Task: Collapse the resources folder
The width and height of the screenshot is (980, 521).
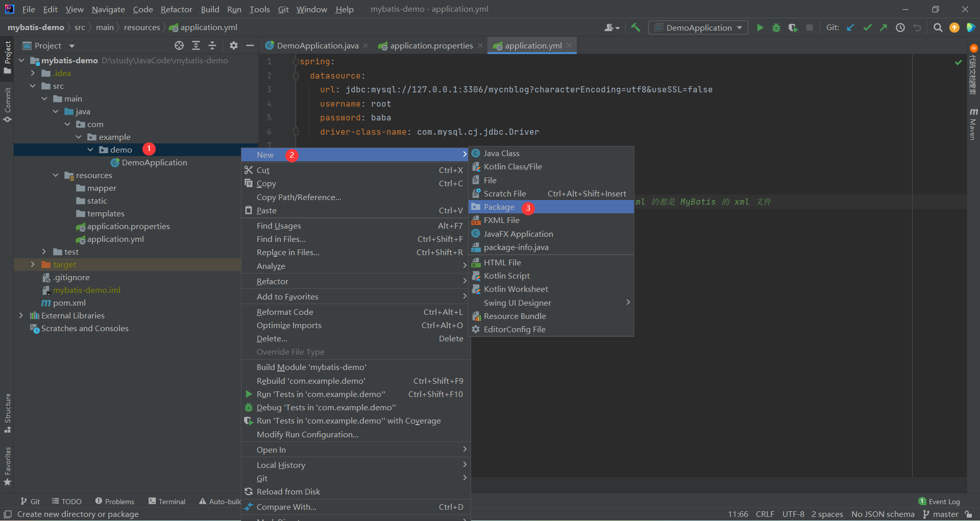Action: click(x=56, y=175)
